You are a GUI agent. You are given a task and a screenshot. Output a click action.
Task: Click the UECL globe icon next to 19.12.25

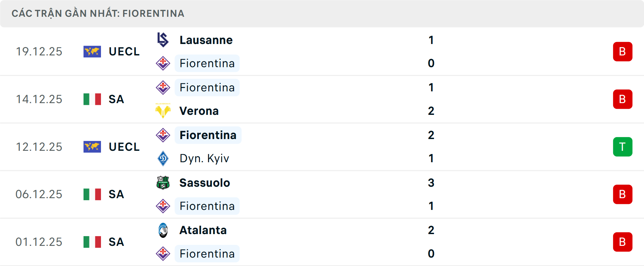[92, 51]
